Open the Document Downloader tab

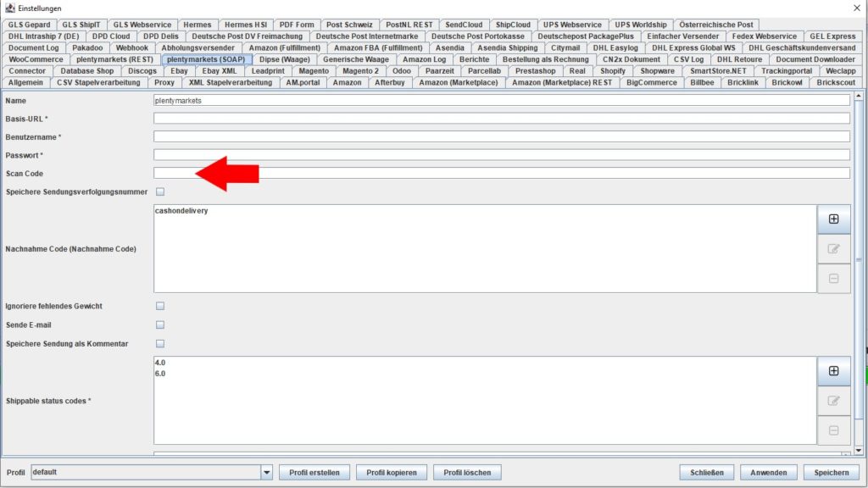pos(815,59)
